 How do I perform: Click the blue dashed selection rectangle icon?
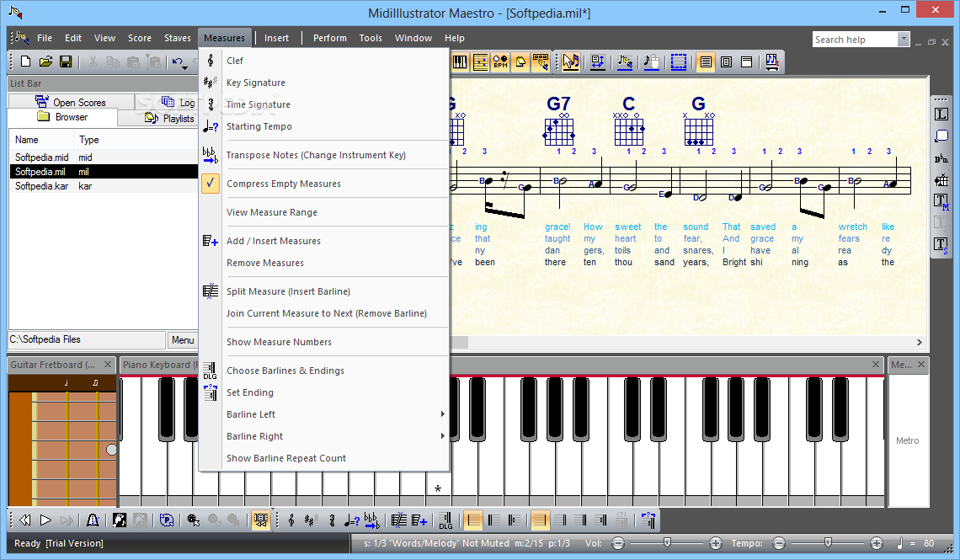tap(679, 61)
